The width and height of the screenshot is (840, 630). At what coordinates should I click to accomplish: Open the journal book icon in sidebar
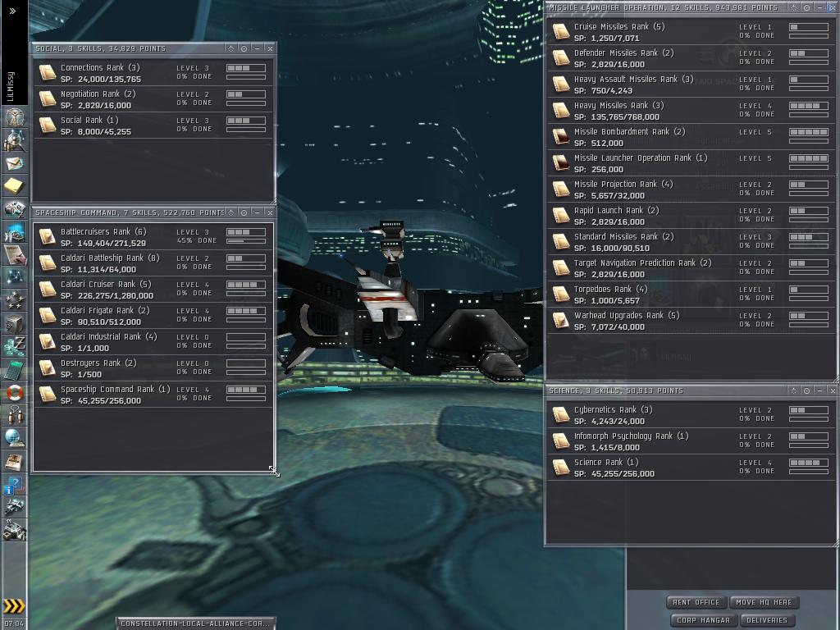[x=14, y=461]
